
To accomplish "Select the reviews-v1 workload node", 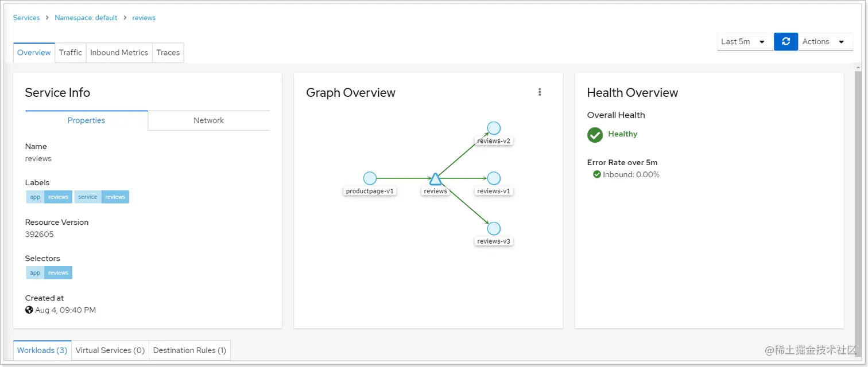I will (x=494, y=178).
